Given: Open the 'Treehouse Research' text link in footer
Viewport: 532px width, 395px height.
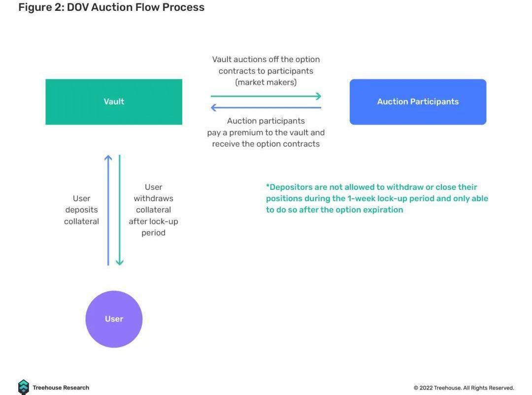Looking at the screenshot, I should pyautogui.click(x=61, y=388).
